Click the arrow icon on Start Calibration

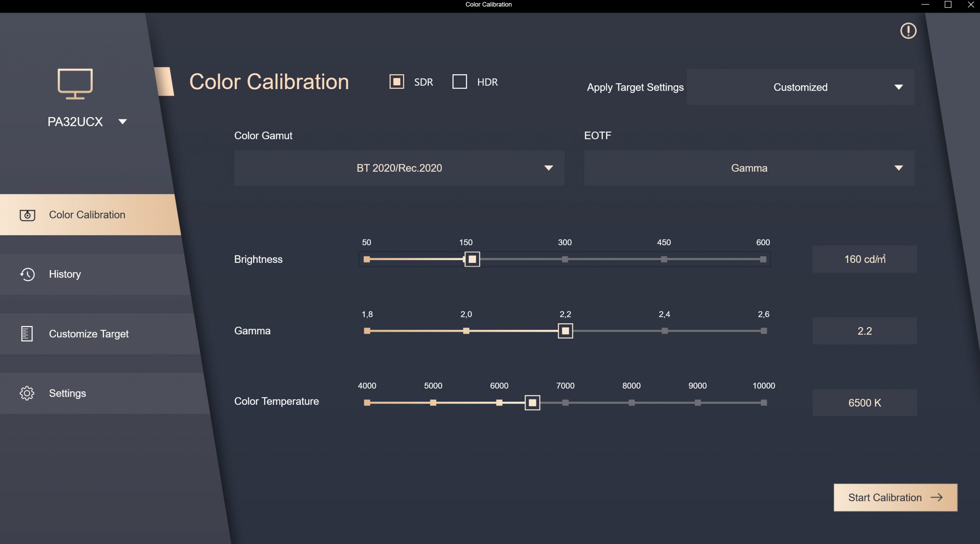(937, 497)
